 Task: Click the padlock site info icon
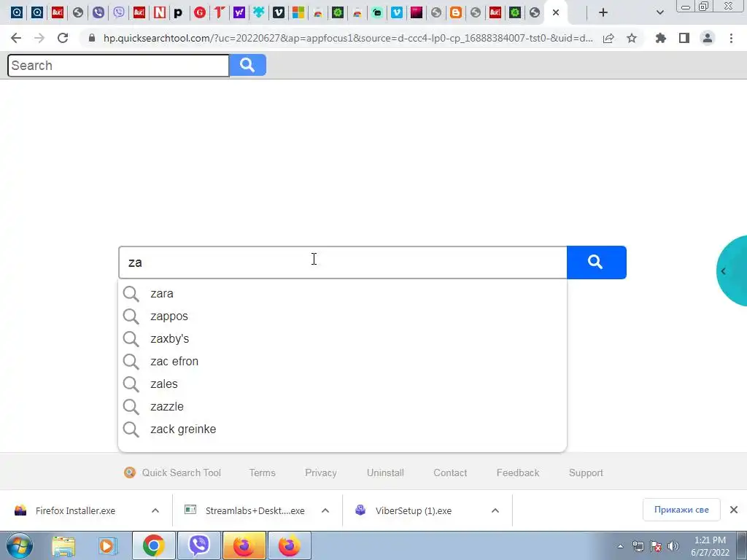click(92, 38)
